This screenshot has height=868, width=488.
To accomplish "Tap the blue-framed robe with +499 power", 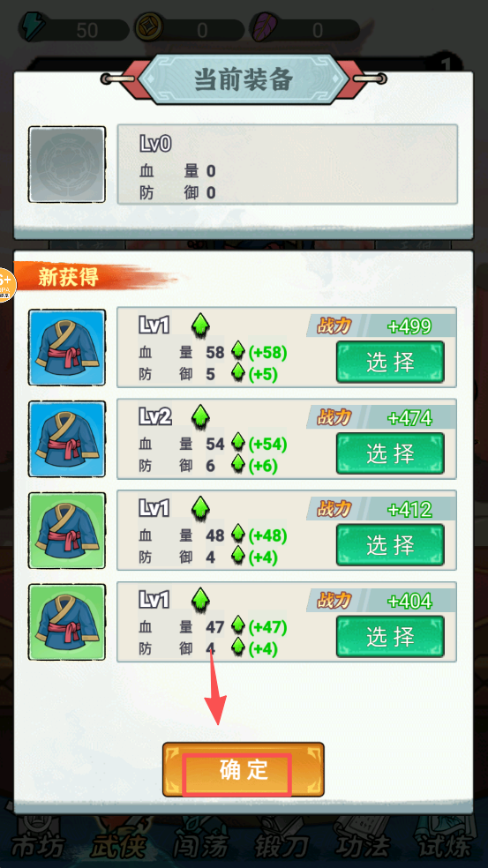I will coord(67,347).
